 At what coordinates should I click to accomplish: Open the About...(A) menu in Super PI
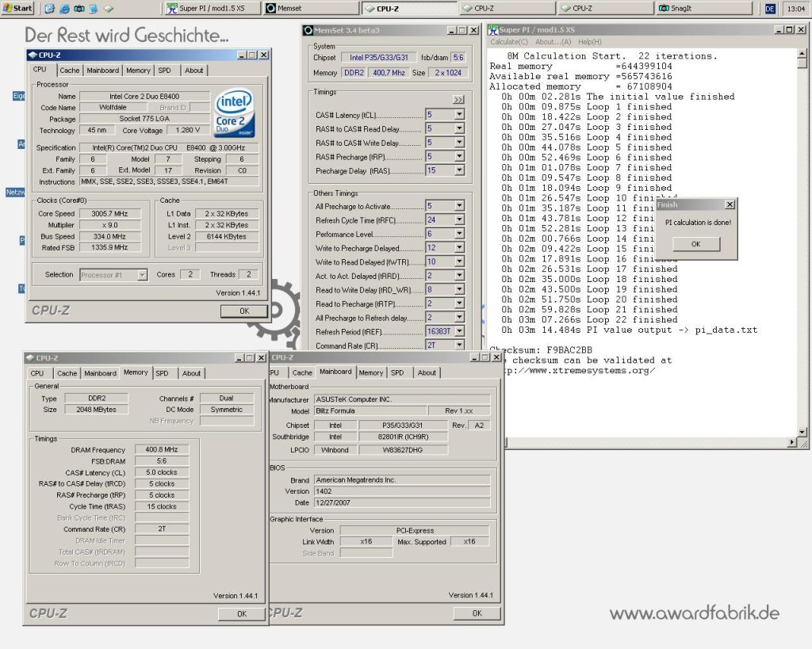click(x=553, y=42)
